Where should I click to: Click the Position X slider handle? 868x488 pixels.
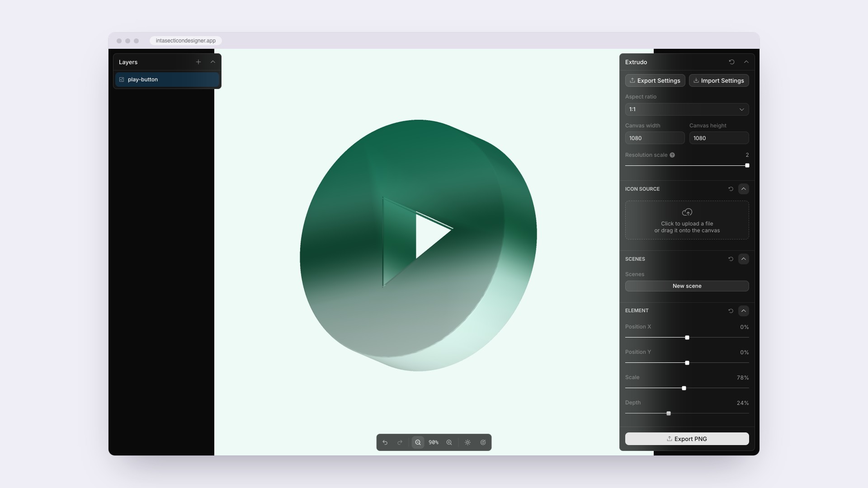point(687,338)
